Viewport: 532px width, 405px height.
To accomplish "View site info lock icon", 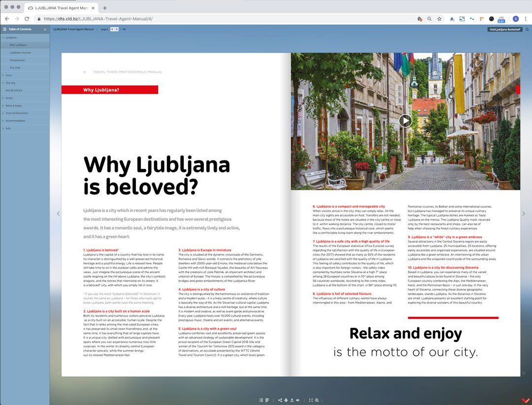I will pyautogui.click(x=39, y=19).
